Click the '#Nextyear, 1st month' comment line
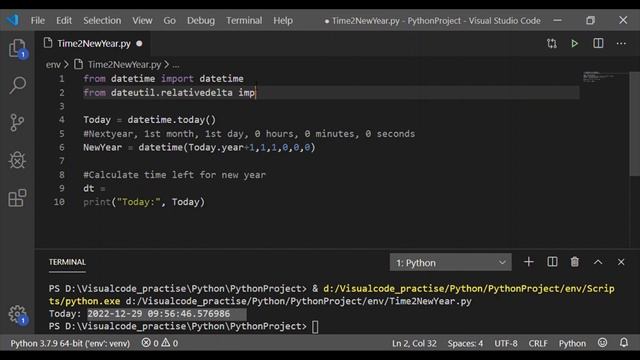Viewport: 640px width, 360px height. [x=249, y=133]
